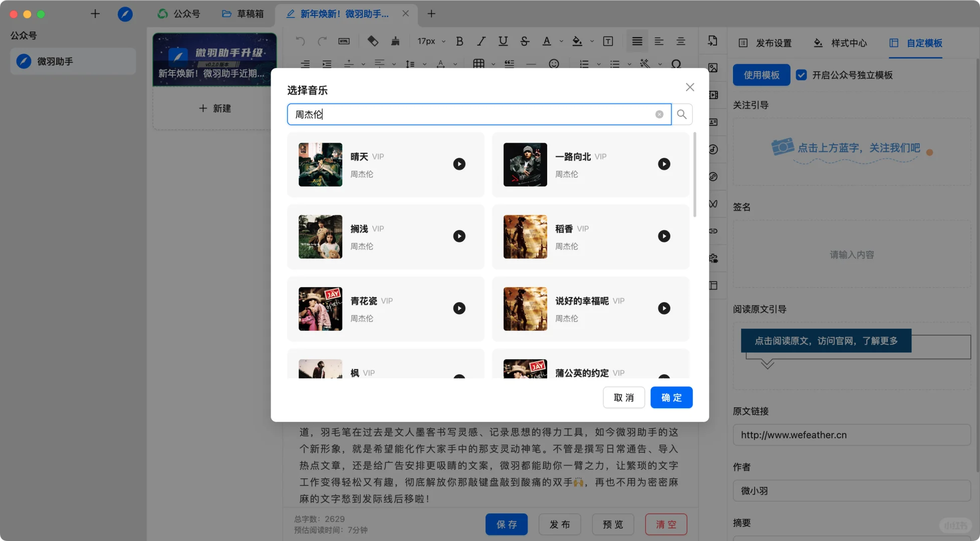Uncheck 开启公众号独立模板 checkbox

[801, 75]
